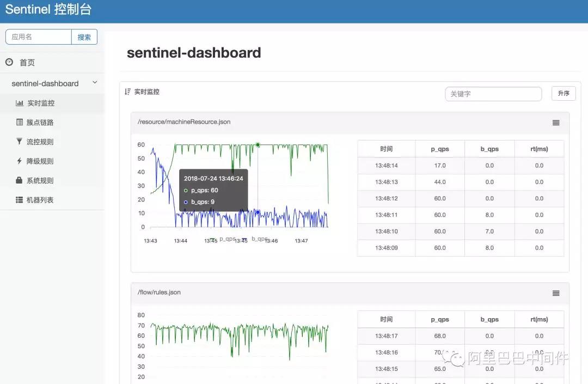This screenshot has width=588, height=384.
Task: Toggle the highlighted tooltip point on the chart
Action: pos(258,146)
